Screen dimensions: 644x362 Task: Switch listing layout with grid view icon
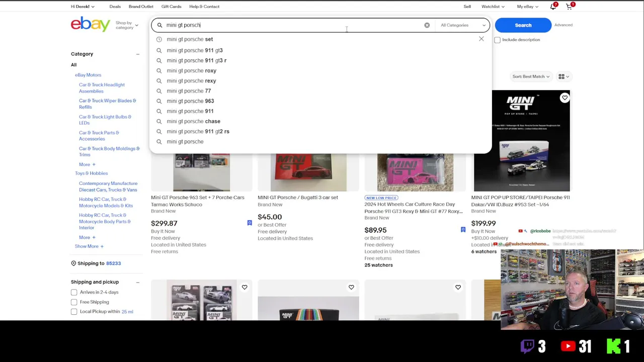click(x=563, y=76)
